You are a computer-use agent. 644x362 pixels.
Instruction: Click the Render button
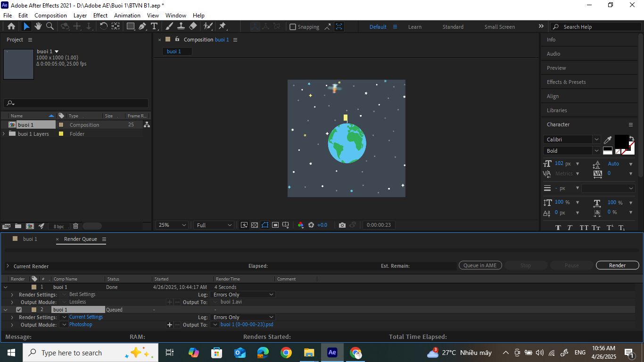[617, 265]
